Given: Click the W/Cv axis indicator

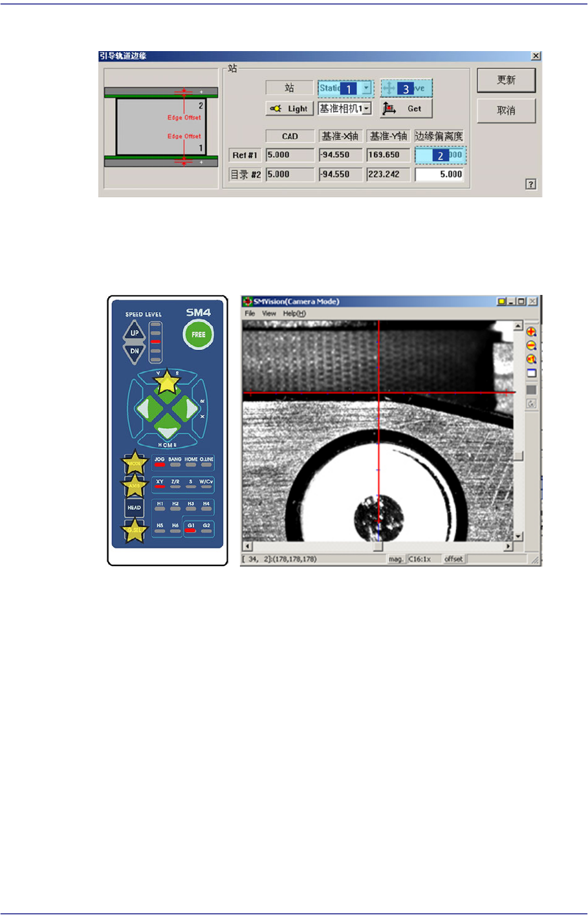Looking at the screenshot, I should (x=206, y=484).
